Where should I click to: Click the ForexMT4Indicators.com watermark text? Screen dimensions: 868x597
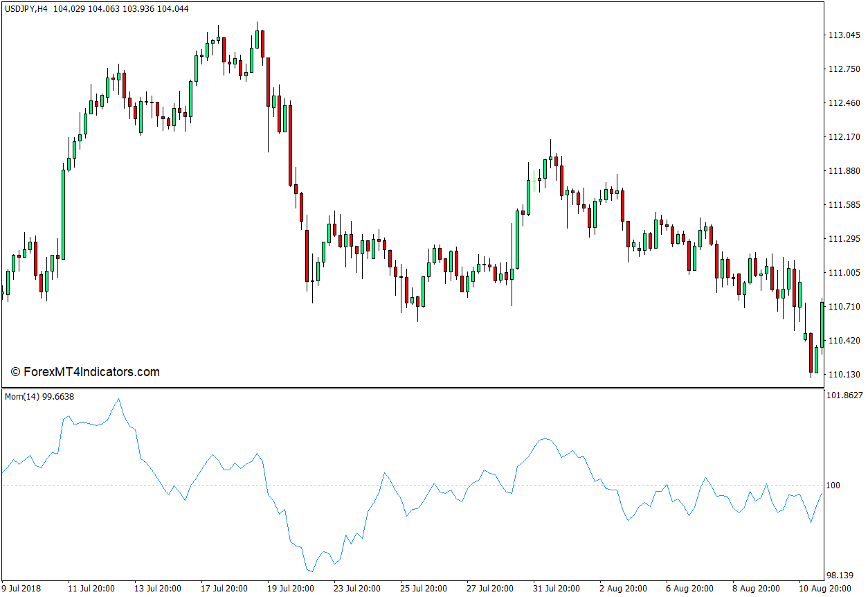85,372
